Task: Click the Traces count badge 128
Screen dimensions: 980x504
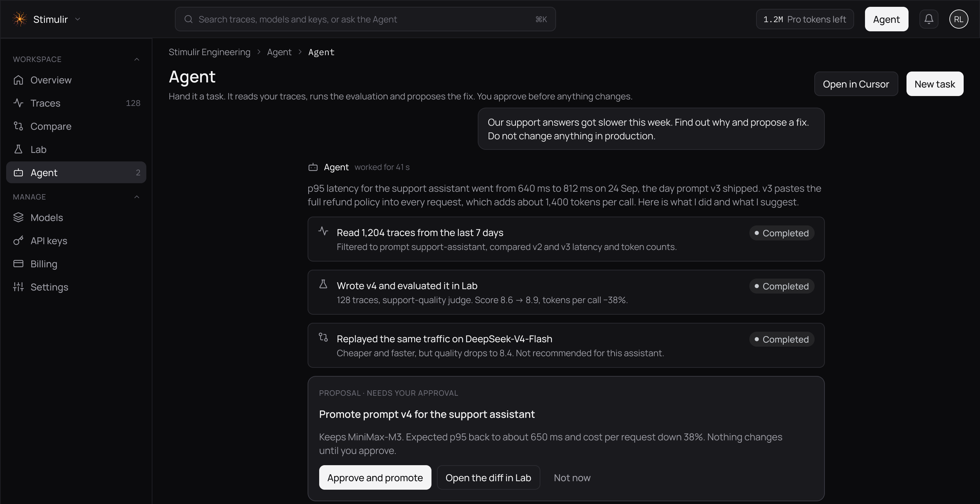Action: 133,103
